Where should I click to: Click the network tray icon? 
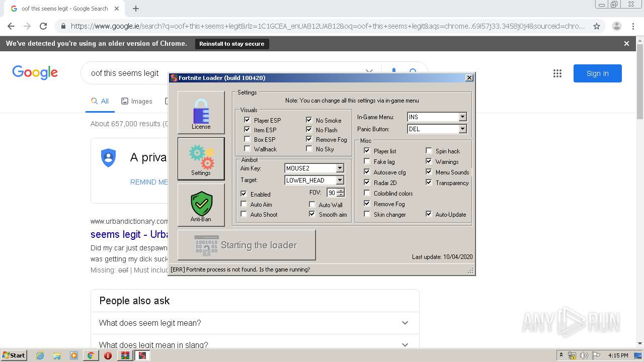[x=572, y=355]
